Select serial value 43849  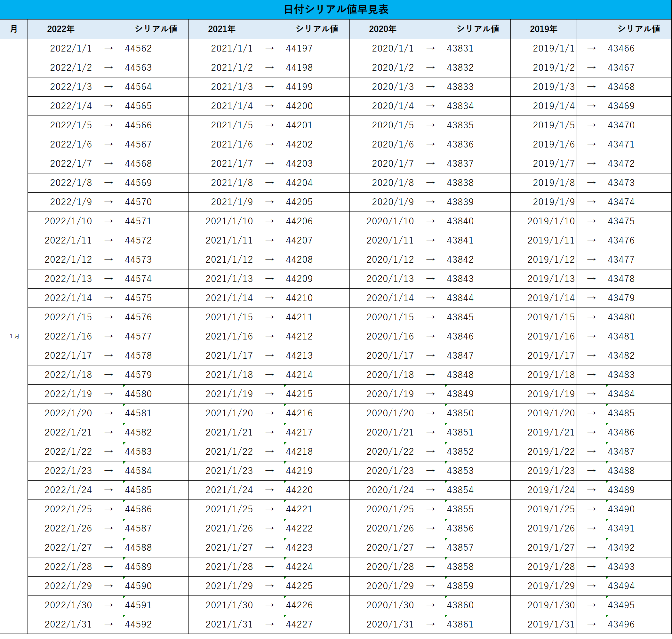tap(478, 394)
